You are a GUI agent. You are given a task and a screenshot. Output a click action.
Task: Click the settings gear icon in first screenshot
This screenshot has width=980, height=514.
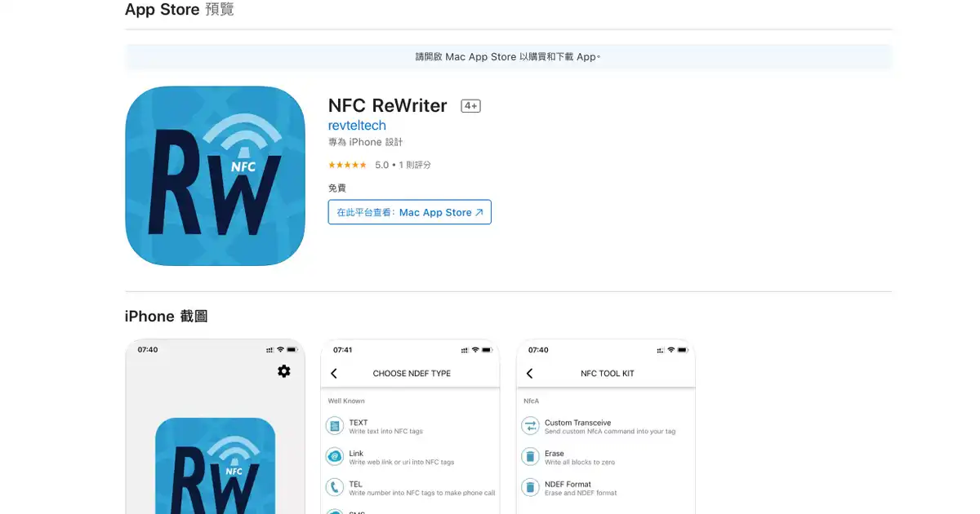click(x=283, y=371)
